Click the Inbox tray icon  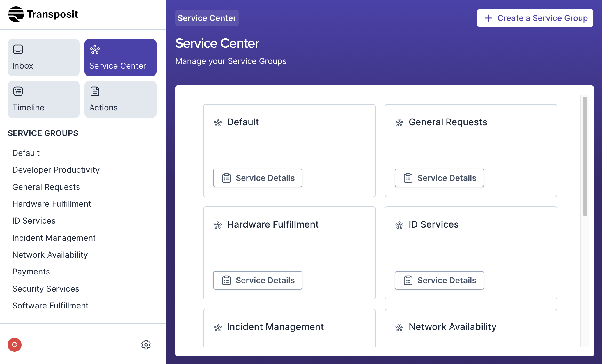click(x=18, y=49)
